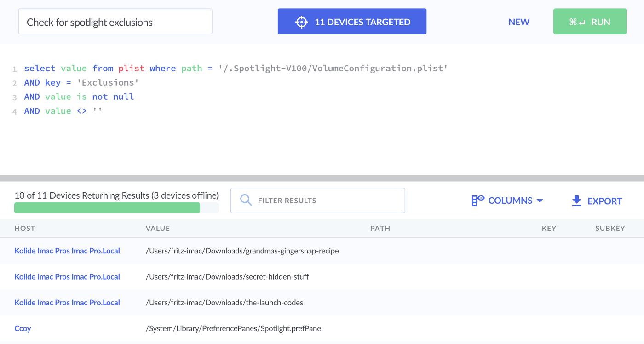Open the first Kolide Imac Pros Imac Pro.Local host

(67, 251)
